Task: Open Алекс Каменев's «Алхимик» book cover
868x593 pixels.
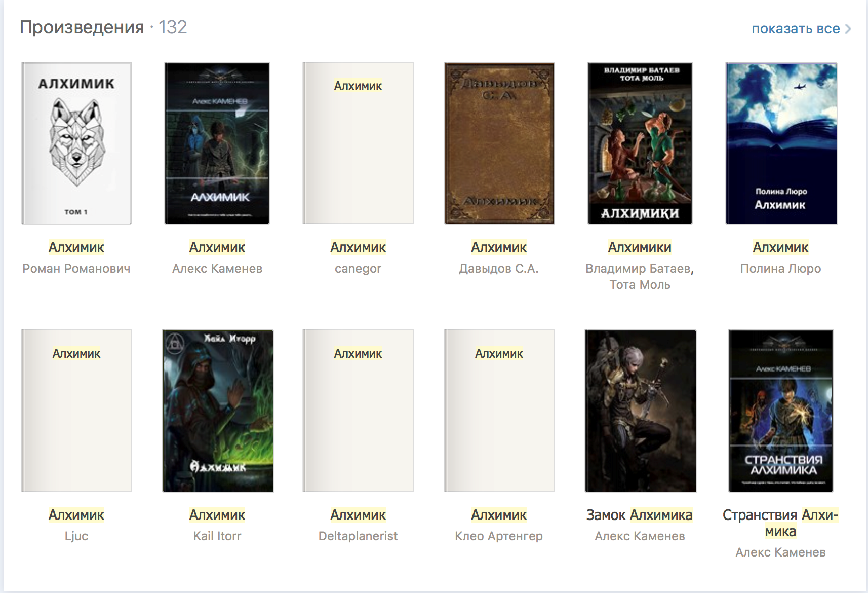Action: point(217,143)
